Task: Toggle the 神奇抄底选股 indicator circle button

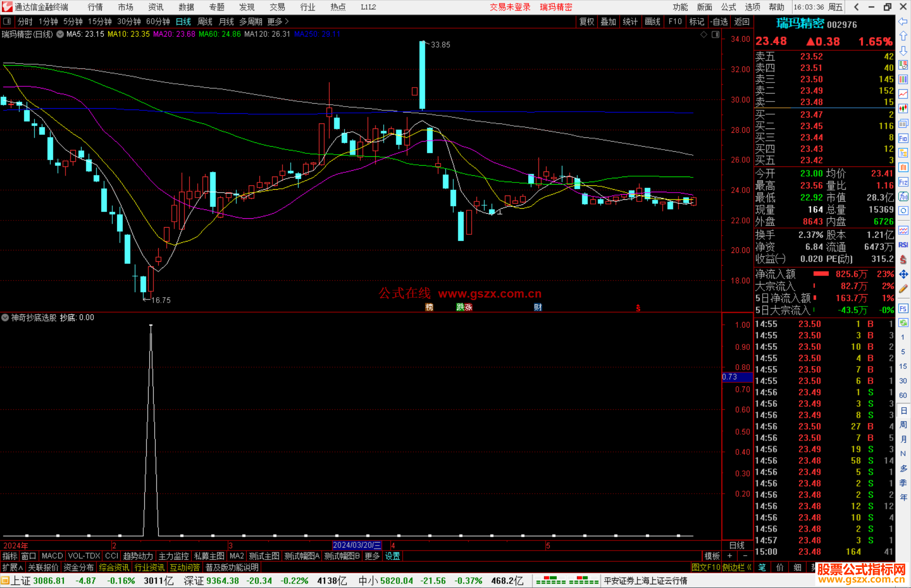Action: coord(5,317)
